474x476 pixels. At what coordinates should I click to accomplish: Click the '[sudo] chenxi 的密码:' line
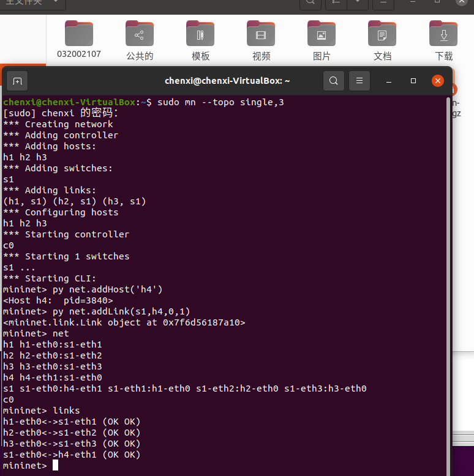coord(61,113)
